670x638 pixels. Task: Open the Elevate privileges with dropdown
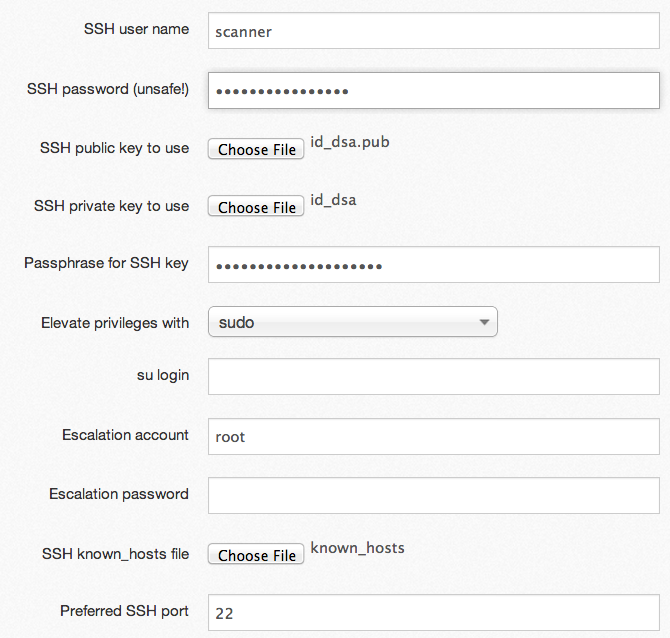coord(353,322)
